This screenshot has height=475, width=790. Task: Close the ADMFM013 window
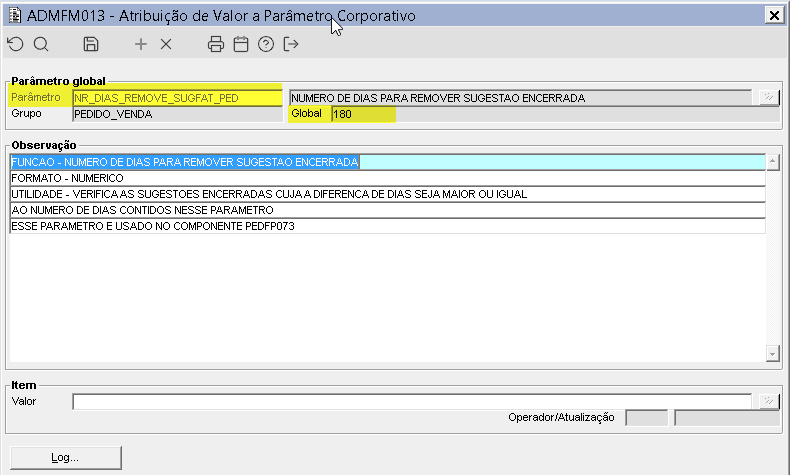pos(774,16)
